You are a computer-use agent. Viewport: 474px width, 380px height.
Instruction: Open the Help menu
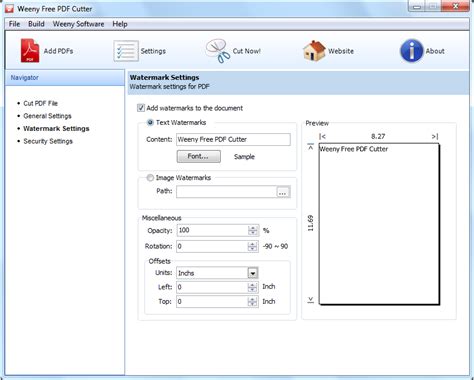tap(120, 24)
